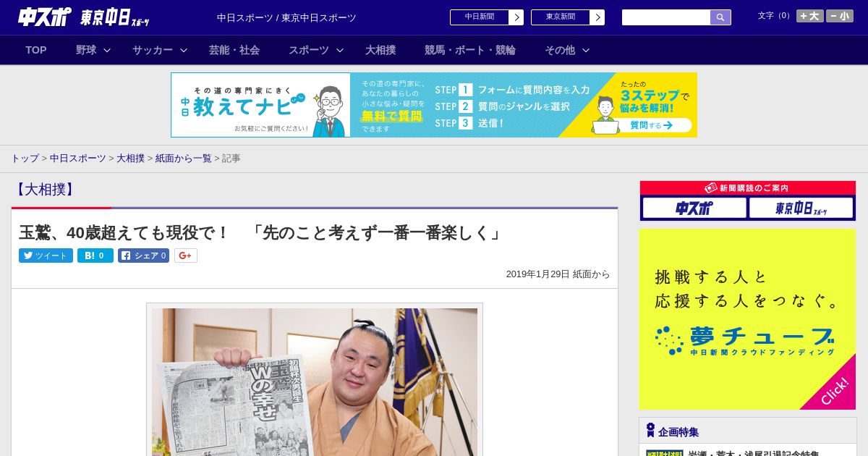Image resolution: width=868 pixels, height=456 pixels.
Task: Share article with Facebook シェア button
Action: (143, 256)
